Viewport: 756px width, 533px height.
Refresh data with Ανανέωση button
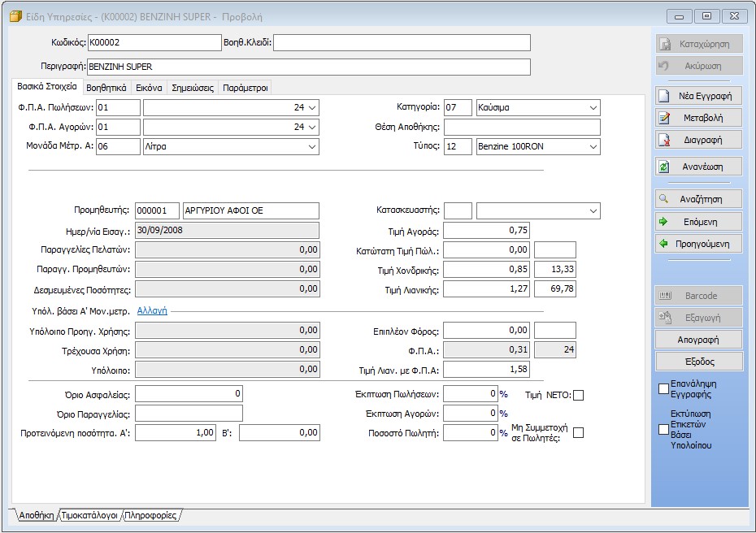[698, 167]
